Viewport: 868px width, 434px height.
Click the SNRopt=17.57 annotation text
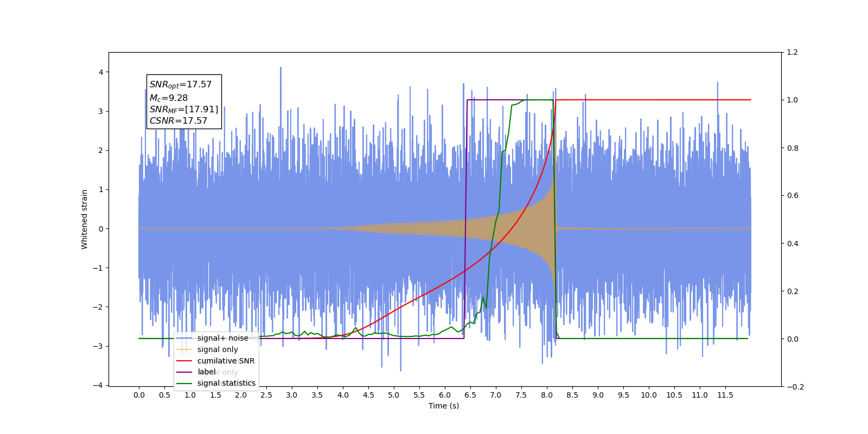point(181,85)
